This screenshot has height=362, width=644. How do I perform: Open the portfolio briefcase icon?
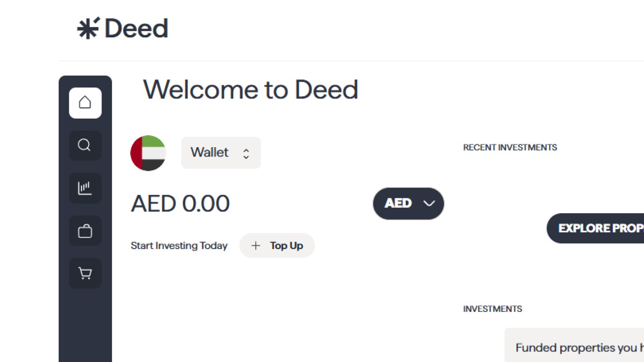pyautogui.click(x=85, y=231)
